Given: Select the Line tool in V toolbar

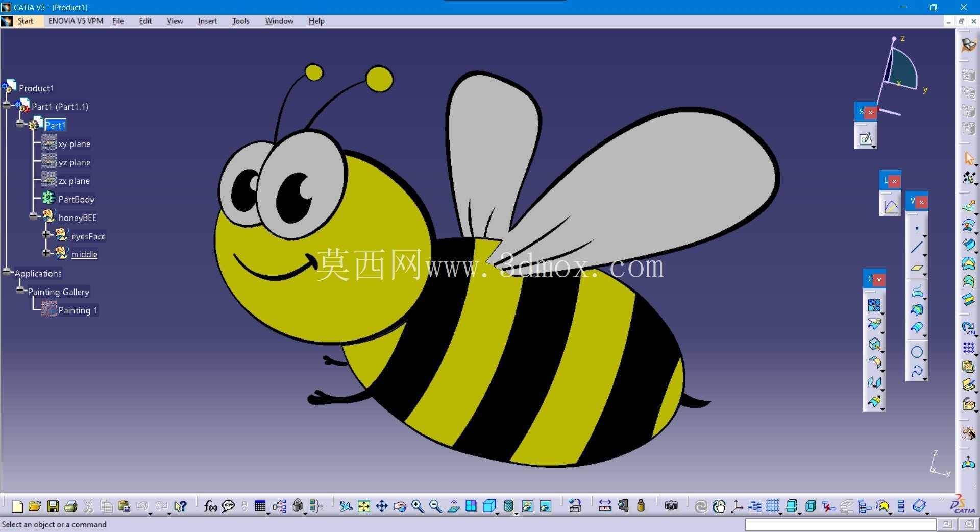Looking at the screenshot, I should click(917, 248).
